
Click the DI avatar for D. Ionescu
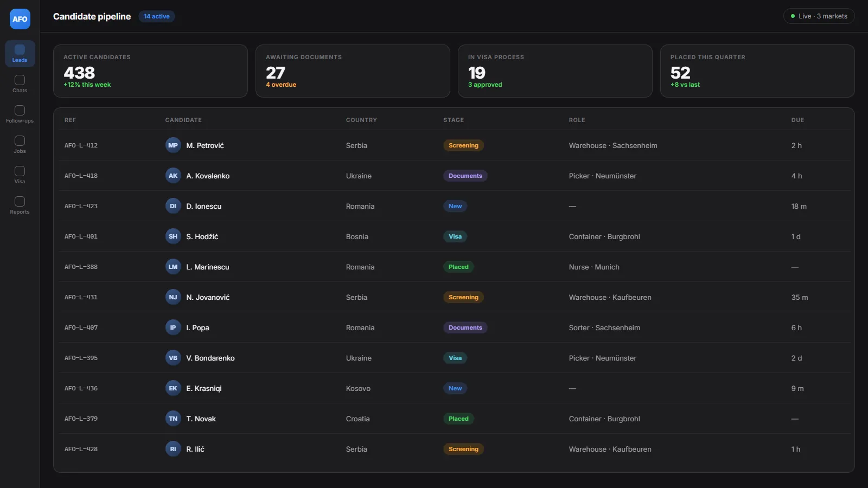tap(173, 206)
